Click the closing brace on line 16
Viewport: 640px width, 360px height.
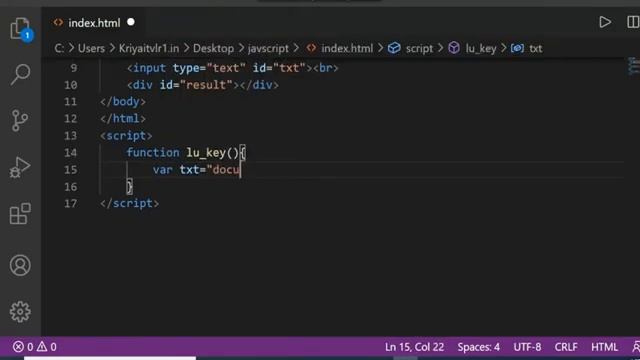tap(129, 187)
